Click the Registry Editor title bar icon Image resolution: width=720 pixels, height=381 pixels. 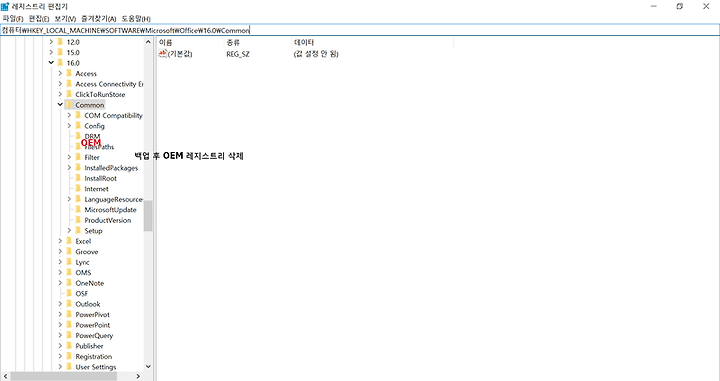click(x=5, y=6)
